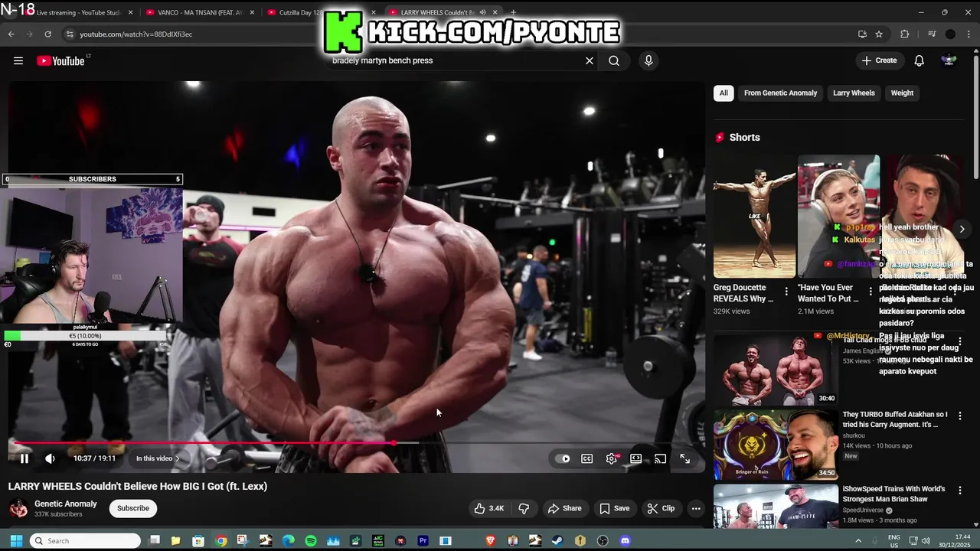
Task: Open Steam from the taskbar
Action: coord(557,541)
